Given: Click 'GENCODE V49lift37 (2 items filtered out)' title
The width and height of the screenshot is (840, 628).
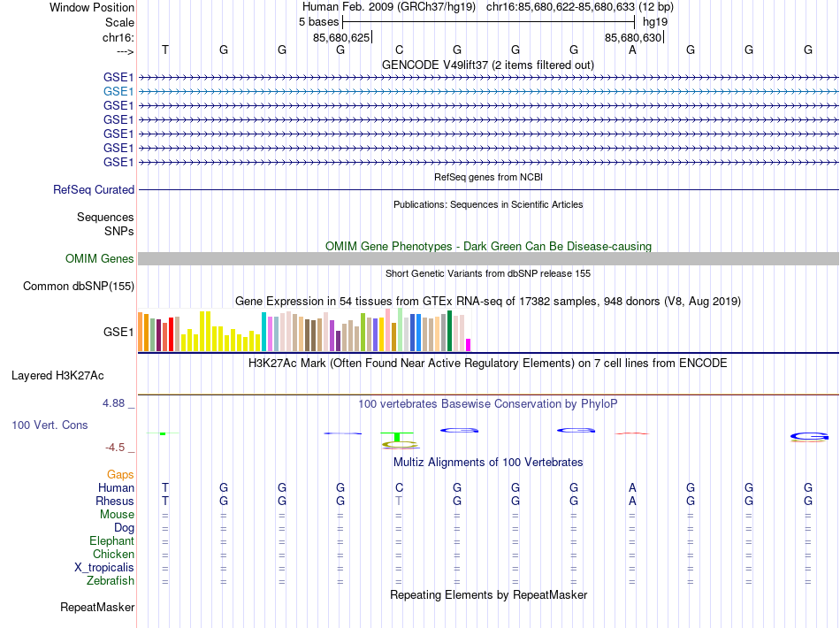Looking at the screenshot, I should coord(488,65).
